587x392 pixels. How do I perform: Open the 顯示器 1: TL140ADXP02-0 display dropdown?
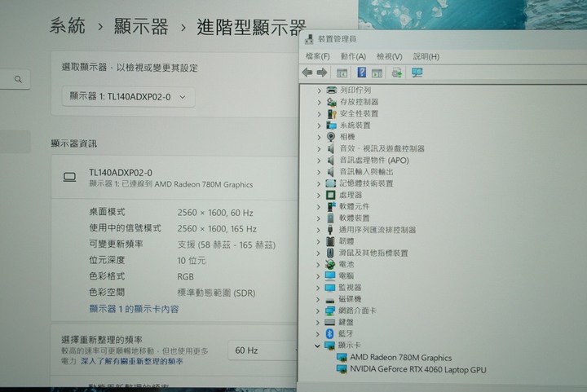pos(129,97)
